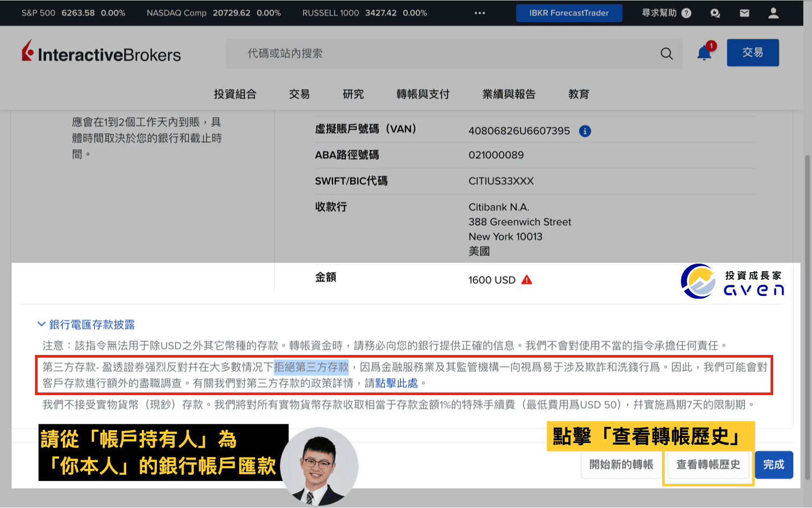The image size is (812, 508).
Task: Open the user account icon
Action: tap(773, 13)
